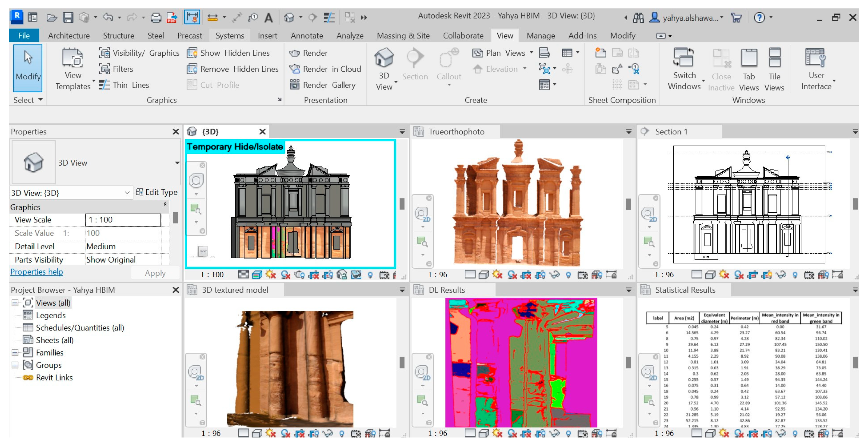The width and height of the screenshot is (868, 447).
Task: Toggle the sun path icon in {3D} view bar
Action: pyautogui.click(x=271, y=275)
